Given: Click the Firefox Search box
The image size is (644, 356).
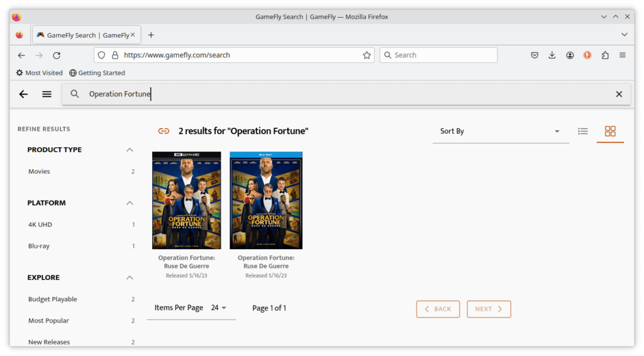Looking at the screenshot, I should pos(438,55).
